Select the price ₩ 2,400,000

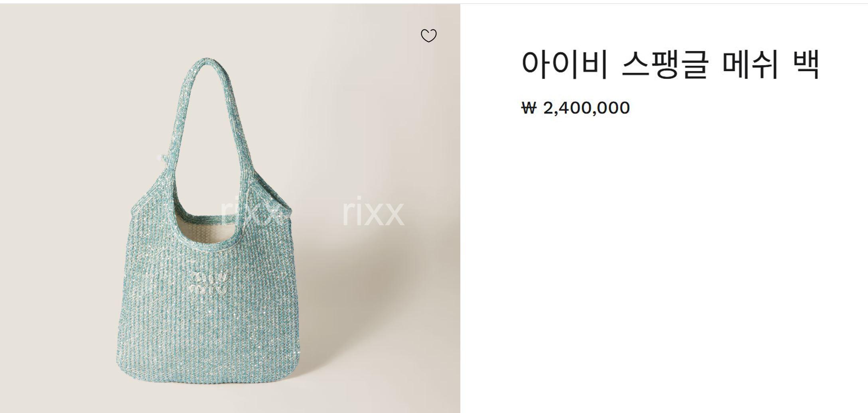tap(575, 108)
